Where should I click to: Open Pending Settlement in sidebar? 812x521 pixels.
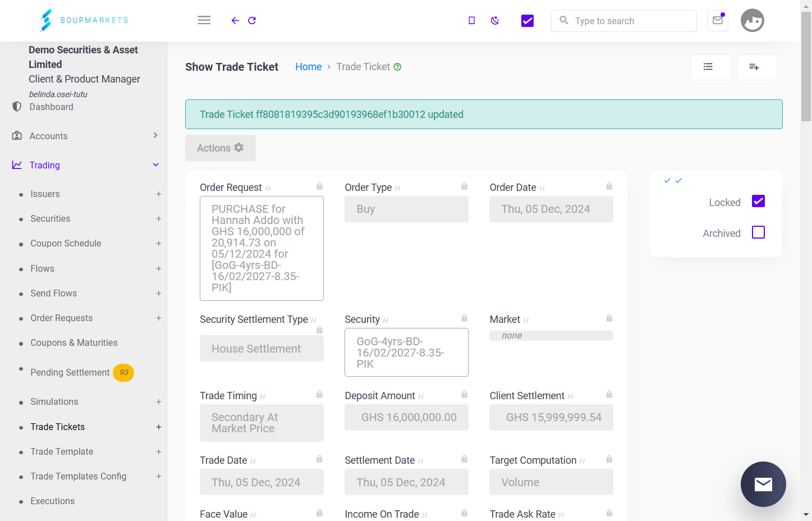tap(70, 372)
